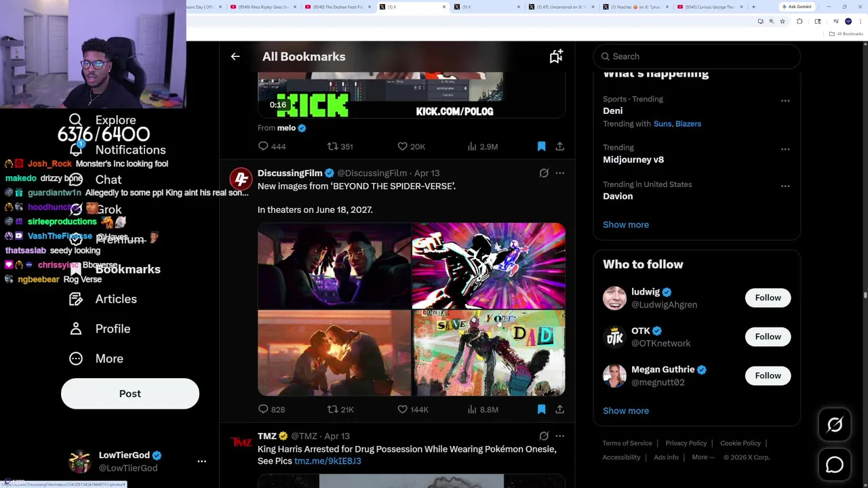Follow Megan Guthrie
The height and width of the screenshot is (488, 868).
pos(768,375)
